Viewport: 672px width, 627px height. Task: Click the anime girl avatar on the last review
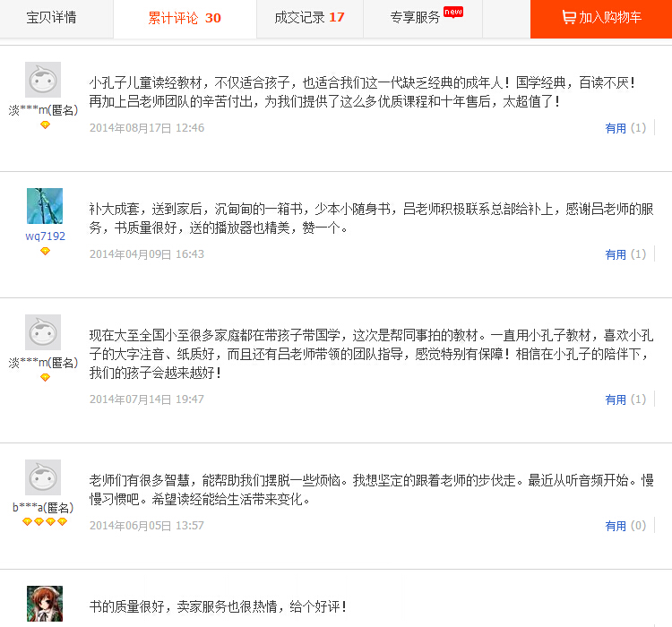pos(45,604)
